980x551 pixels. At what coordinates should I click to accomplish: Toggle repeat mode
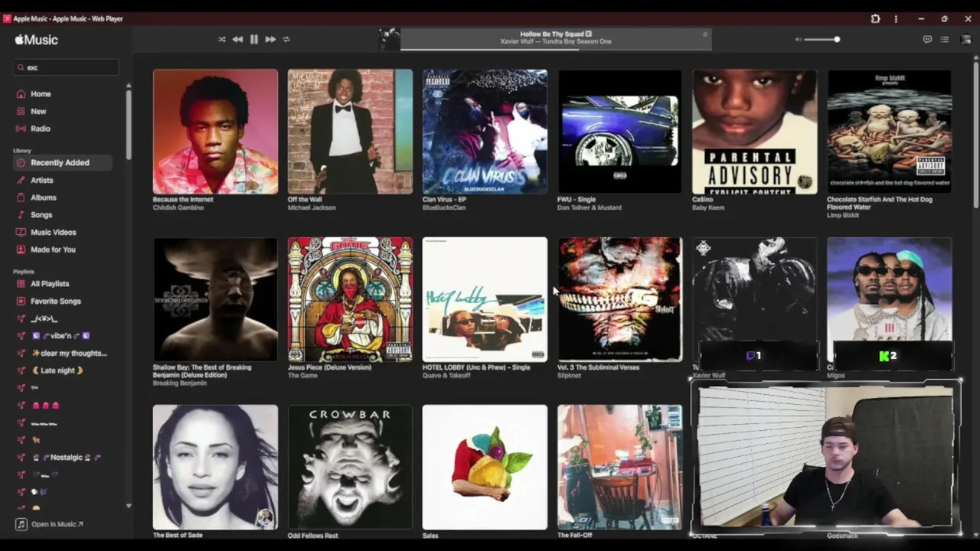286,39
